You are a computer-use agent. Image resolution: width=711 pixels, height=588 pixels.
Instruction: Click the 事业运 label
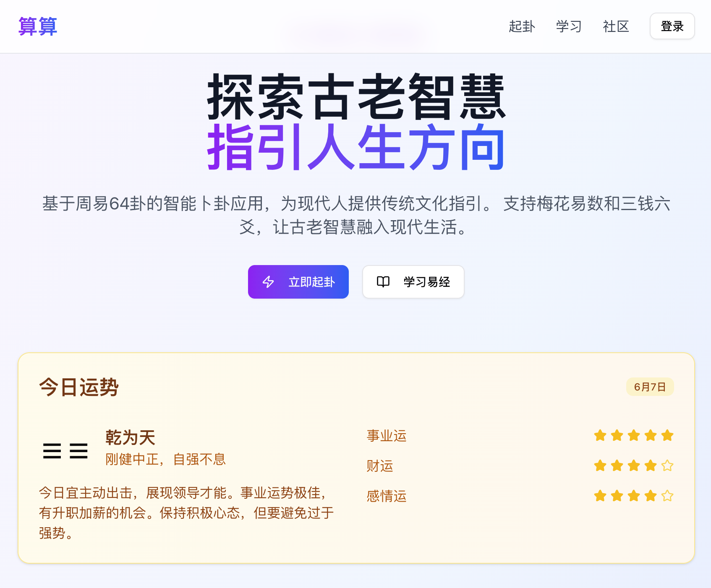[x=387, y=436]
